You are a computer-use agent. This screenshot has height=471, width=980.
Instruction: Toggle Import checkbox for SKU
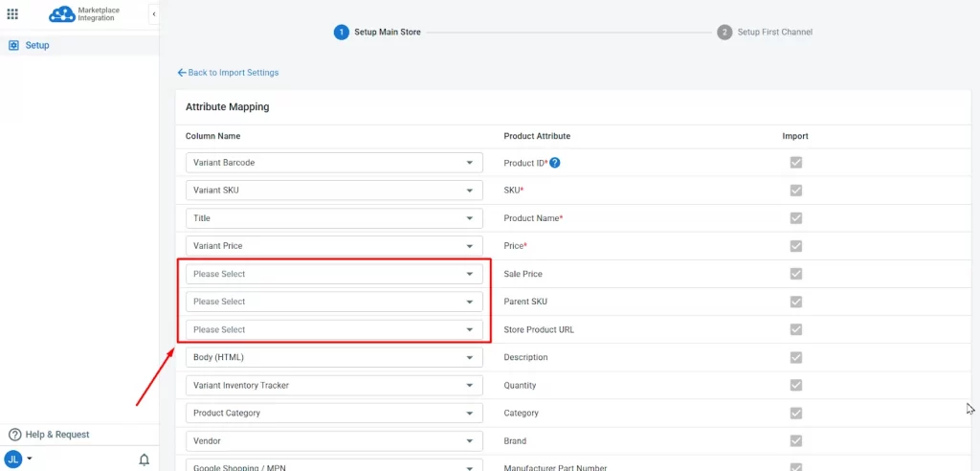point(795,191)
